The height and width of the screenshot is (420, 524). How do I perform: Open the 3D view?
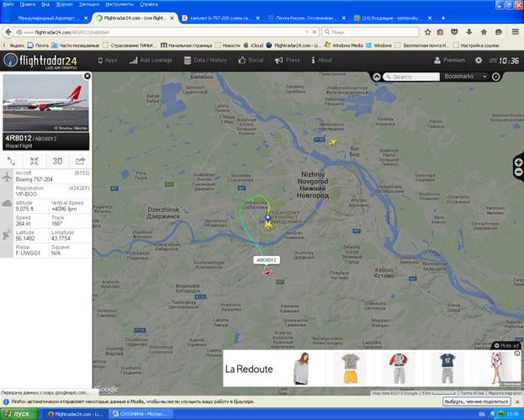tap(57, 161)
